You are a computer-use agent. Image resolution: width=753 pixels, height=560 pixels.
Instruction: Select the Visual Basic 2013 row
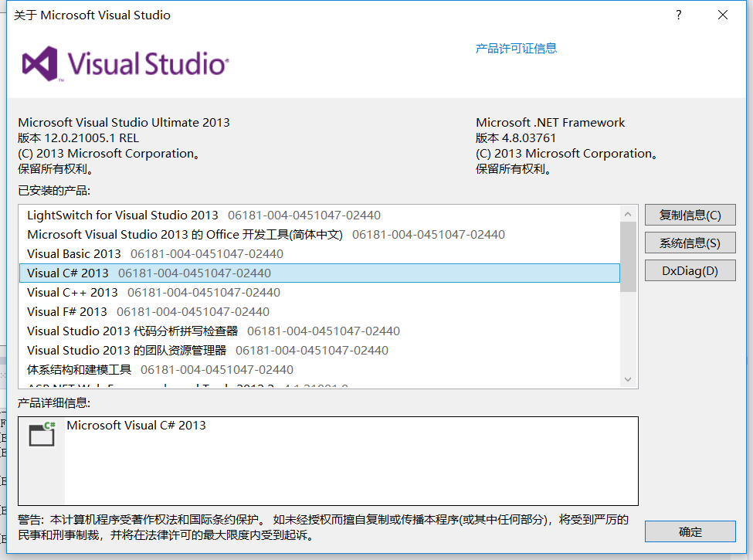[x=320, y=253]
